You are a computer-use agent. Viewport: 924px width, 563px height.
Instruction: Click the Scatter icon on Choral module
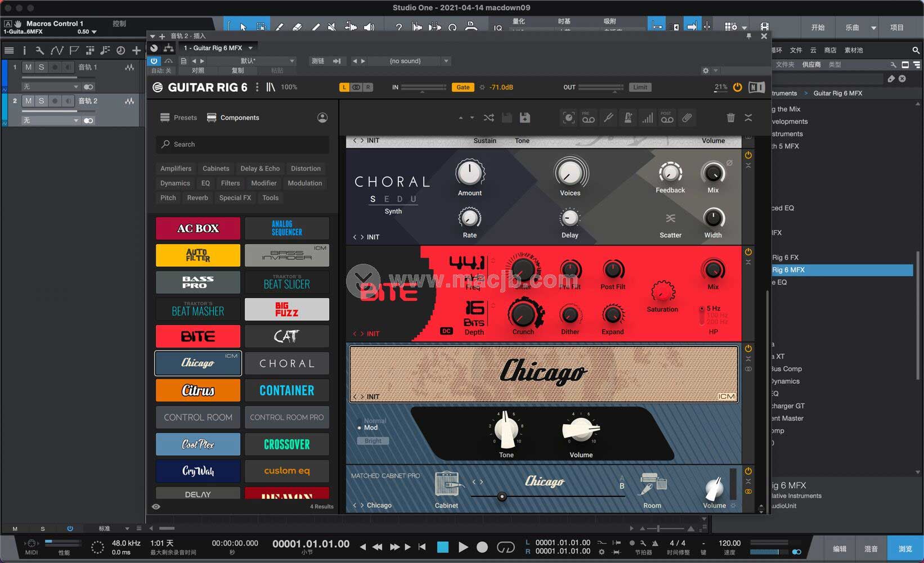(670, 218)
